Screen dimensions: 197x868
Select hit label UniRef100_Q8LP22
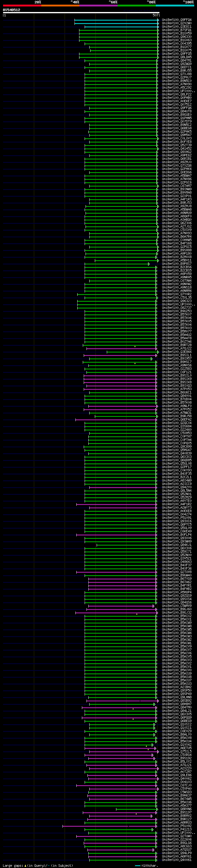177,94
